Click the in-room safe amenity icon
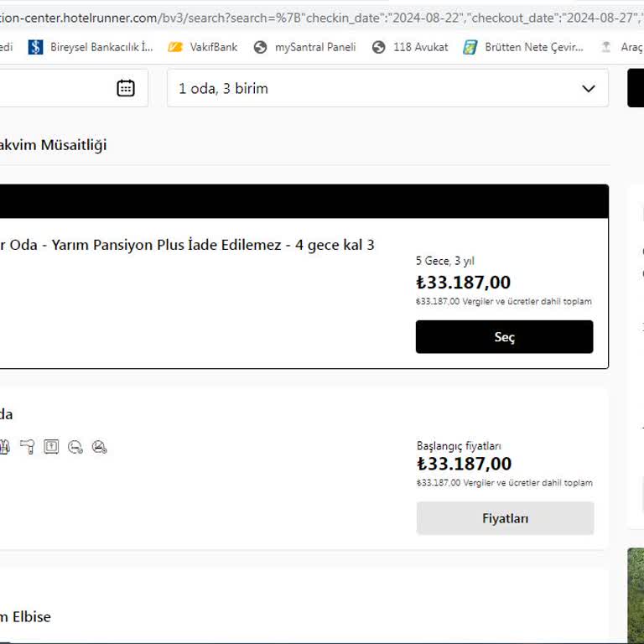The image size is (644, 644). [51, 447]
